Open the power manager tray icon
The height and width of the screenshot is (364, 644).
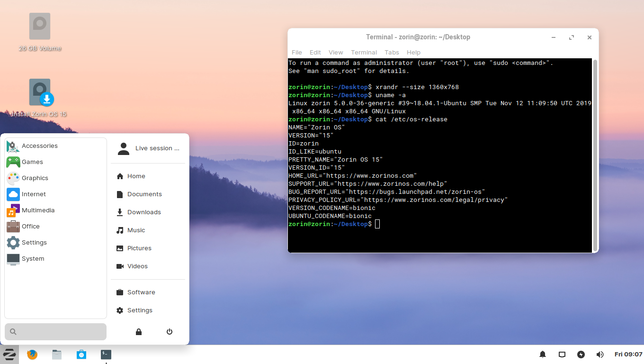(x=581, y=355)
